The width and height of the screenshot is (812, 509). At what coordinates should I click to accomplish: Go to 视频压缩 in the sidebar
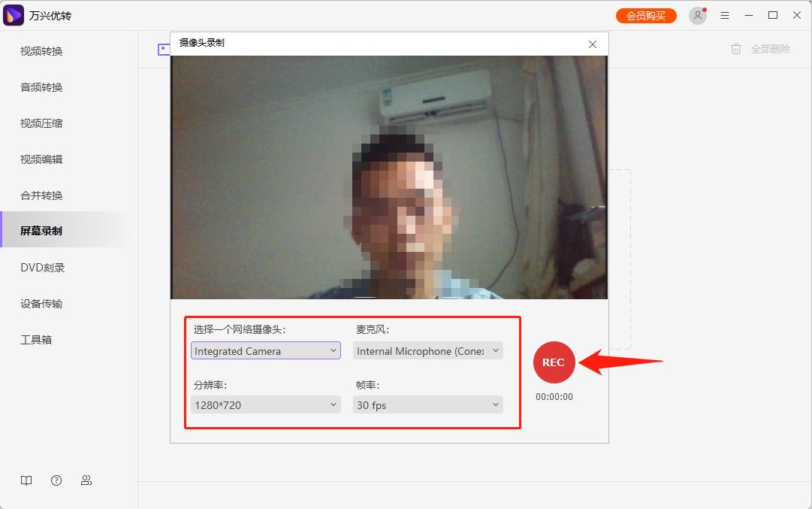coord(41,123)
